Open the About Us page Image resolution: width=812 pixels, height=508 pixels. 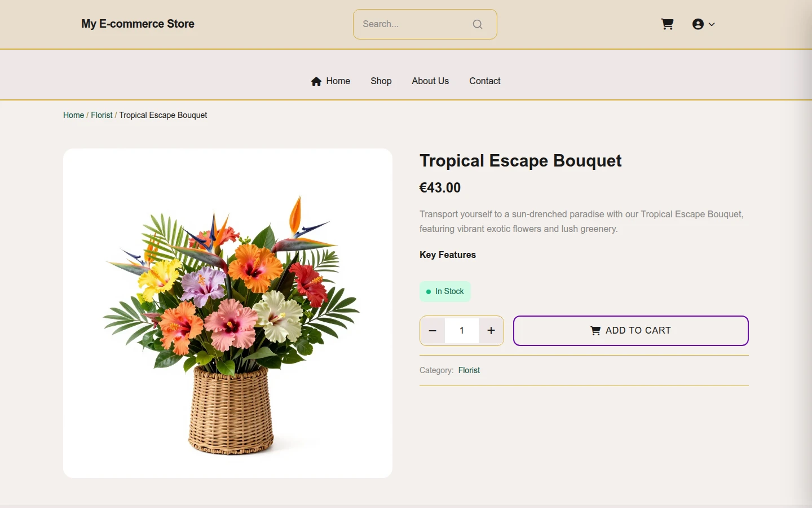430,81
